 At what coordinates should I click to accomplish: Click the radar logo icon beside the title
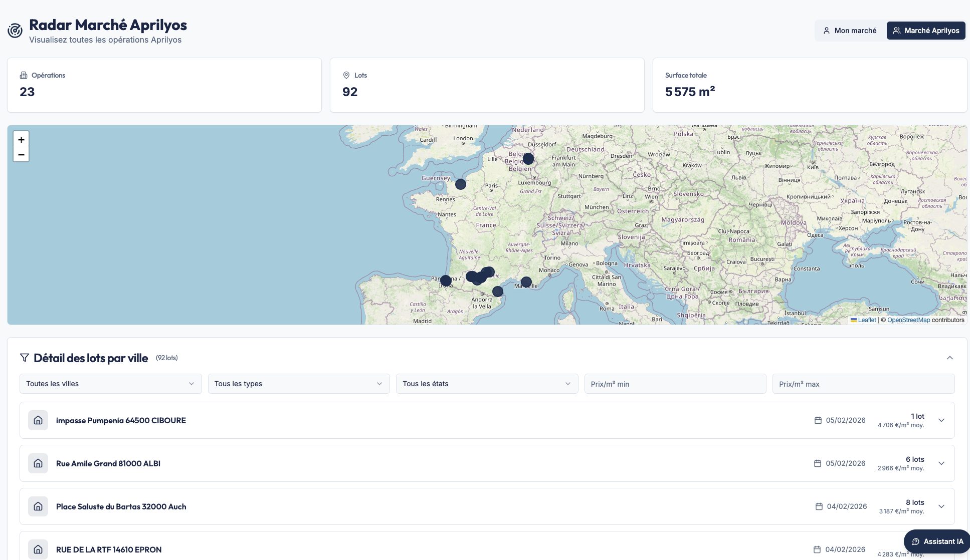click(x=15, y=31)
